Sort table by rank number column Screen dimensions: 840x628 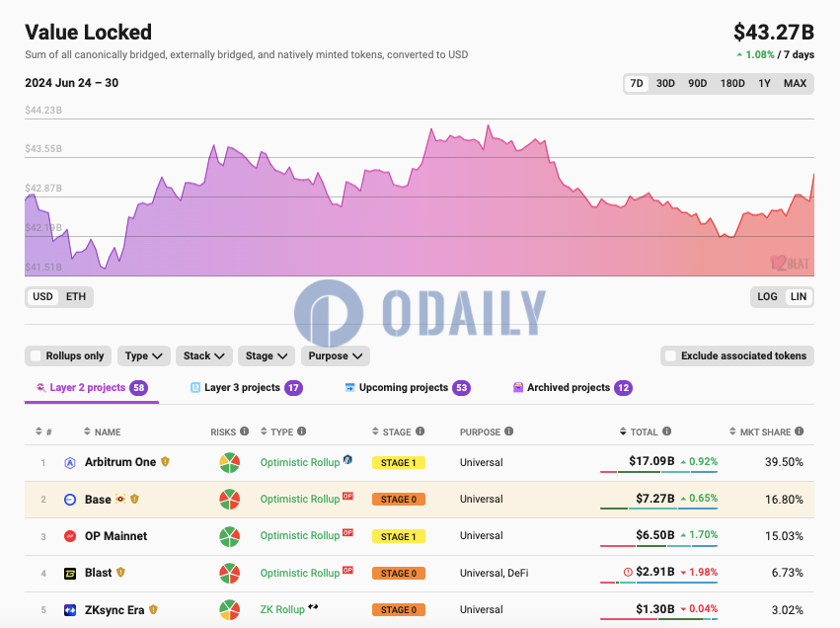click(x=43, y=432)
